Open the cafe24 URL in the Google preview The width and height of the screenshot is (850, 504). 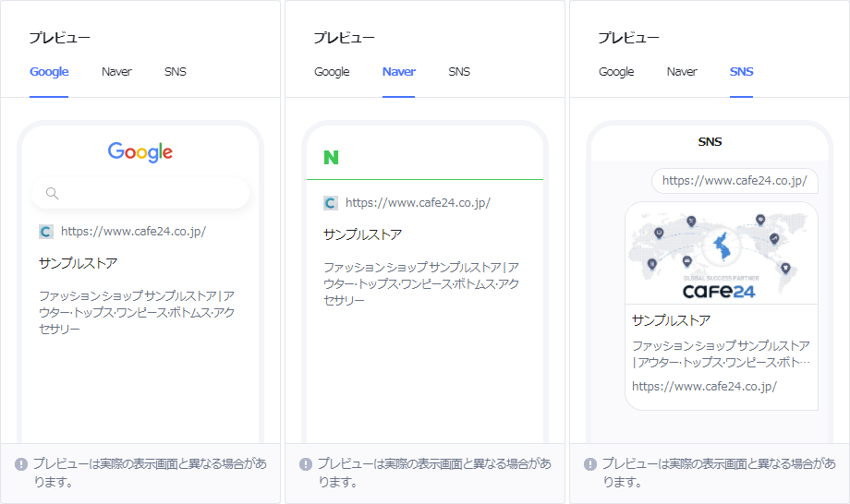click(133, 232)
